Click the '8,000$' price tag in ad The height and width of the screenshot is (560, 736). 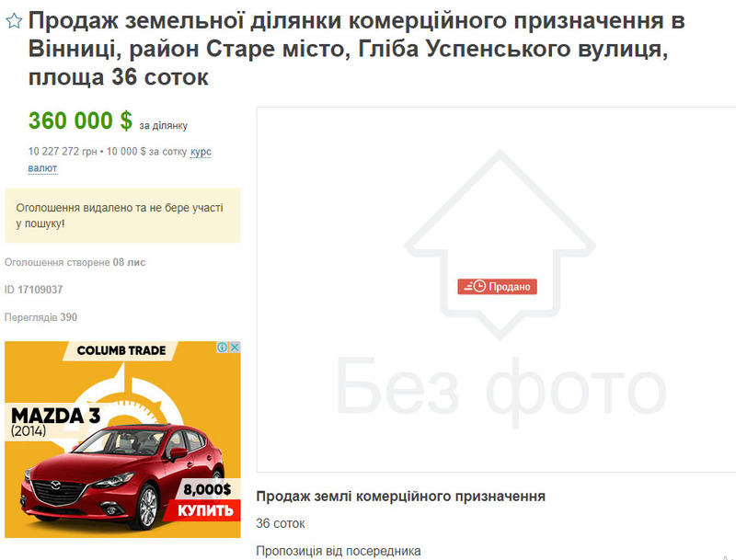pos(207,489)
